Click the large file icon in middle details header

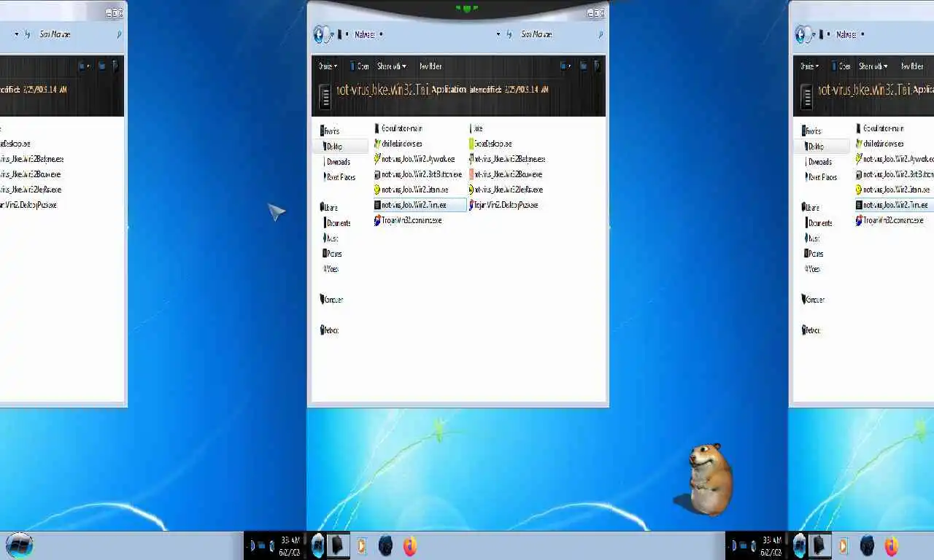325,97
